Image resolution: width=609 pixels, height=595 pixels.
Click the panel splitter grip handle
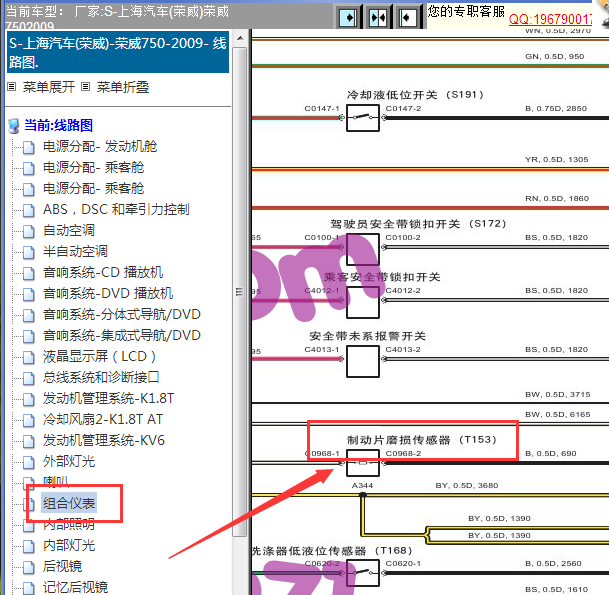(x=239, y=292)
